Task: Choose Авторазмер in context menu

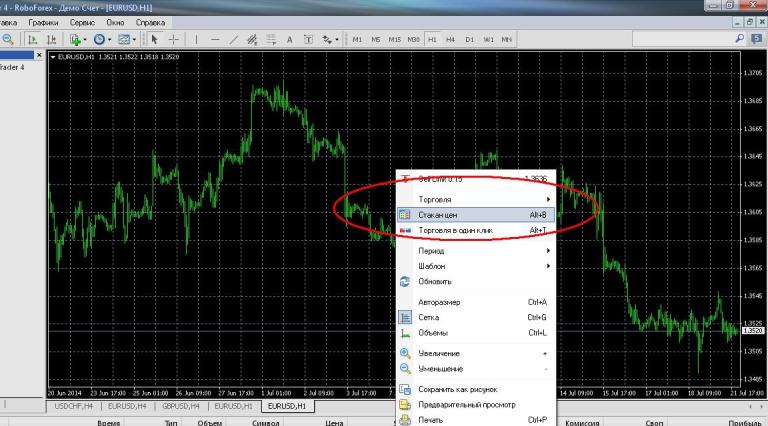Action: click(476, 303)
